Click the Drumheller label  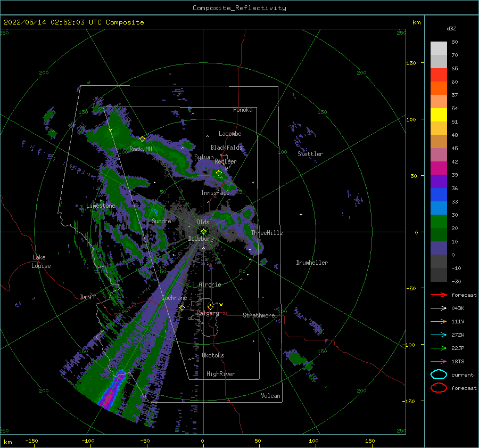click(312, 263)
